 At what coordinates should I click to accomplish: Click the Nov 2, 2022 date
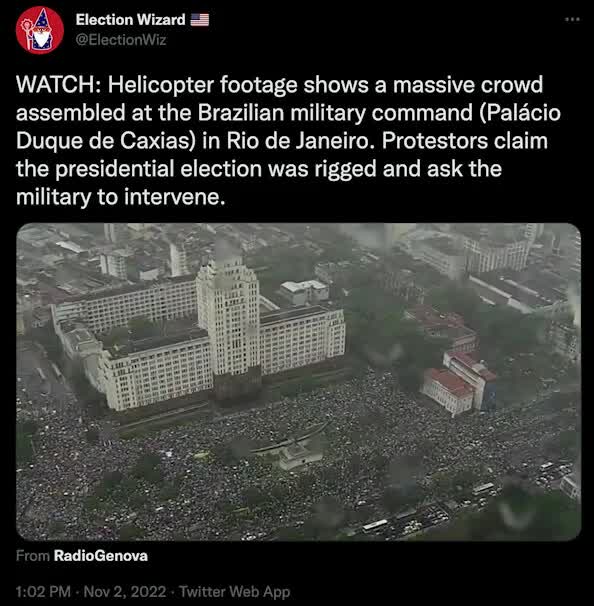point(125,592)
